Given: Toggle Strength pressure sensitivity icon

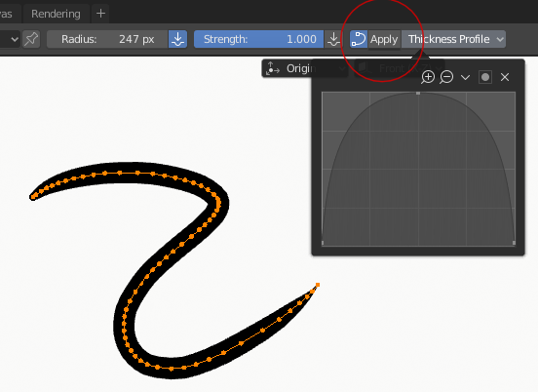Looking at the screenshot, I should (333, 39).
